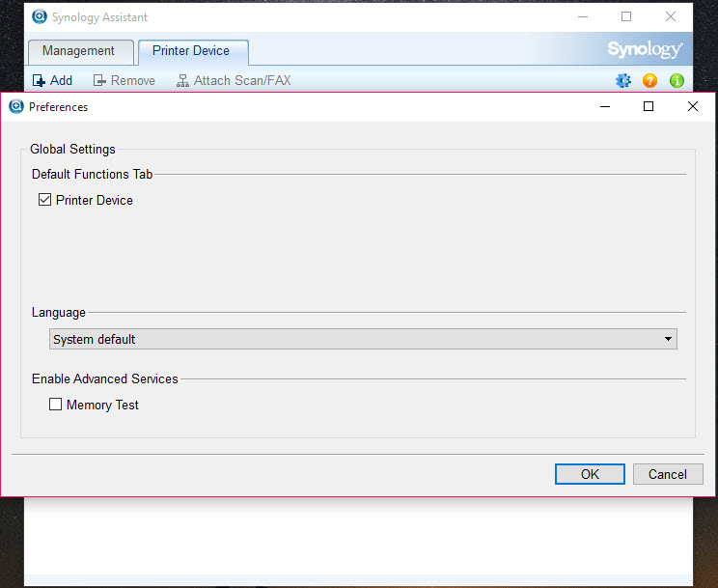Confirm preferences with the OK button
The width and height of the screenshot is (718, 588).
click(x=590, y=474)
